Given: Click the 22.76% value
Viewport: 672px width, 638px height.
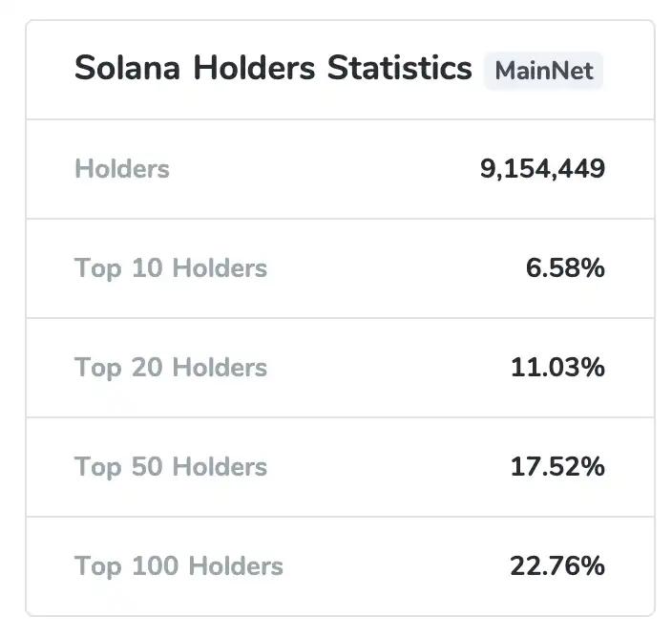Looking at the screenshot, I should (557, 566).
